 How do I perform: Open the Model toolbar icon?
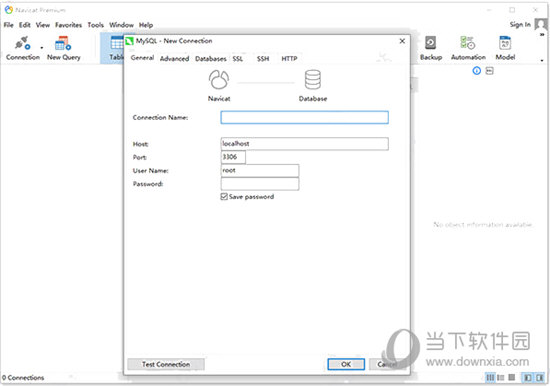pos(505,48)
